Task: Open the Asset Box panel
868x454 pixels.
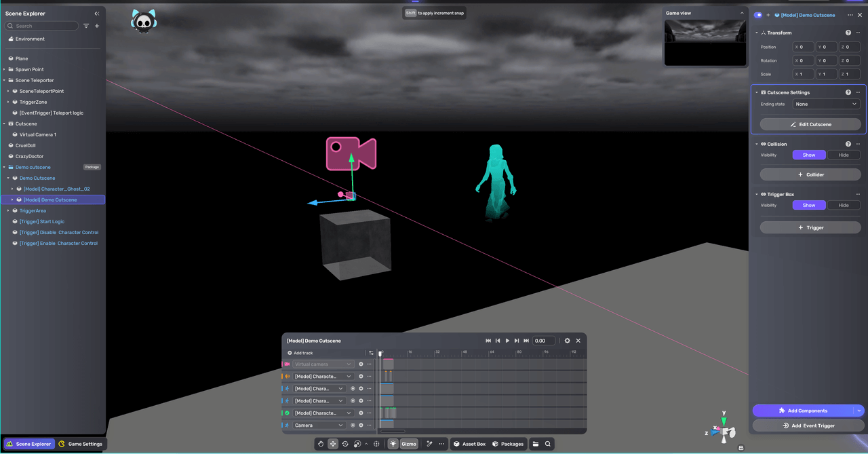Action: tap(470, 443)
